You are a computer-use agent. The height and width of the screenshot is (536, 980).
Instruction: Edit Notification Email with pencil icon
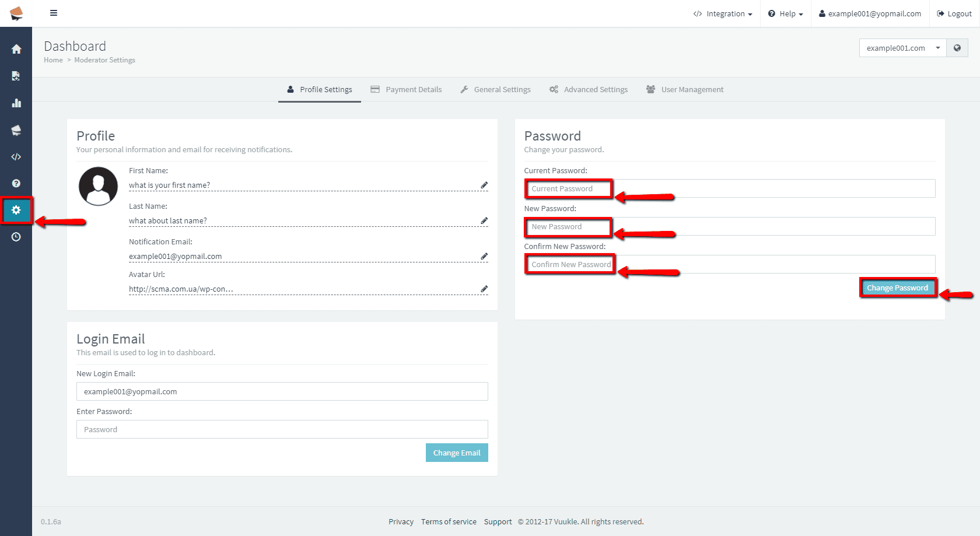pos(484,256)
